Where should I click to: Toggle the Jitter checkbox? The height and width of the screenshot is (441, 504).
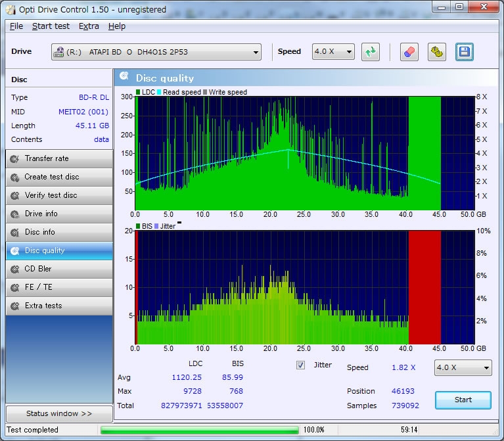[x=301, y=365]
